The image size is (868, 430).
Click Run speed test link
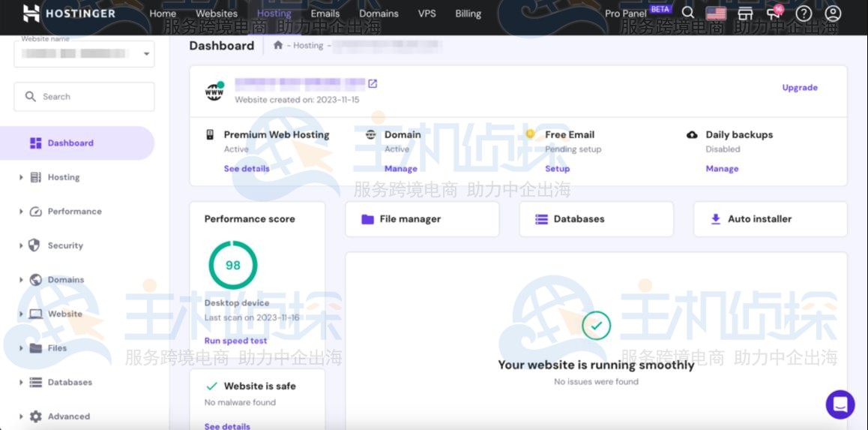click(236, 341)
